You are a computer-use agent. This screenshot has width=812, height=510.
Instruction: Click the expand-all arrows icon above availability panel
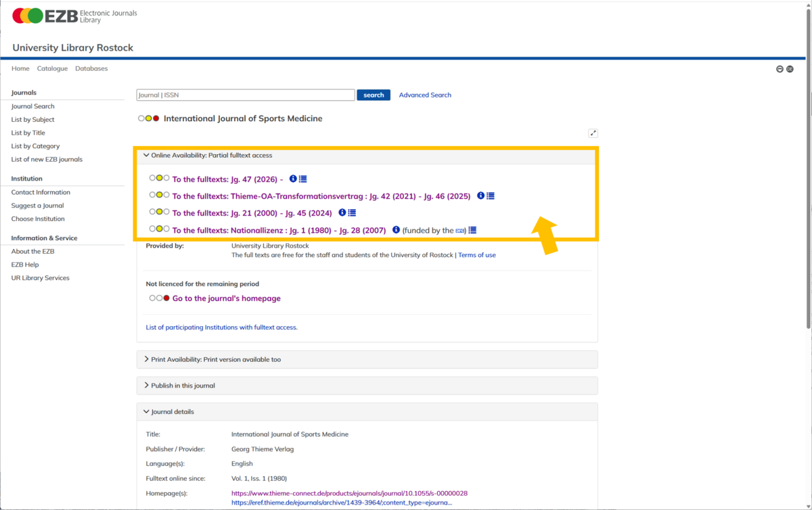(593, 133)
